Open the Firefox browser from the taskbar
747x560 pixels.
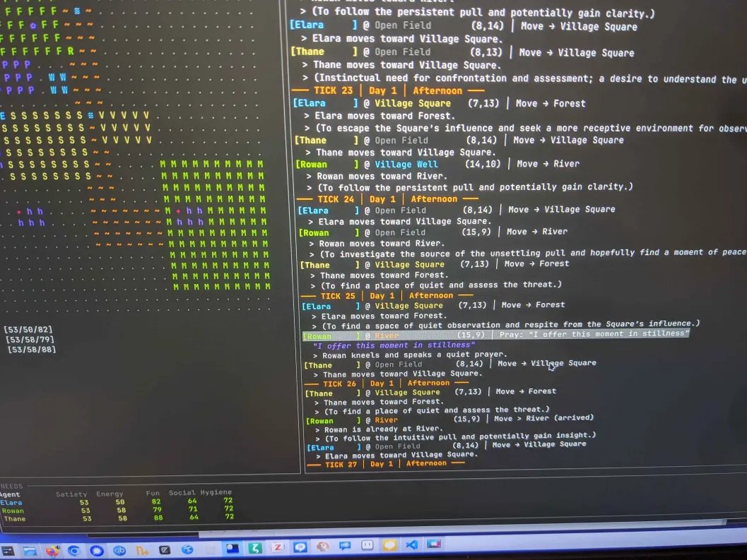point(52,551)
